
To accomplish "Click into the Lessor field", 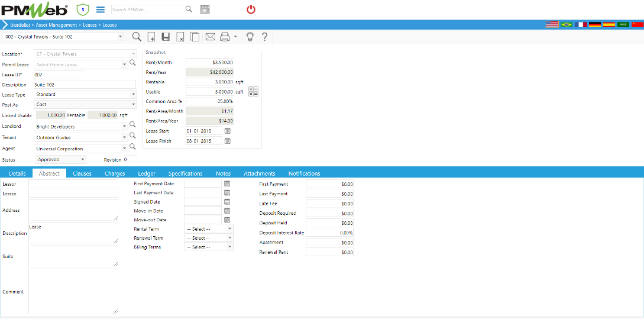I will 73,183.
